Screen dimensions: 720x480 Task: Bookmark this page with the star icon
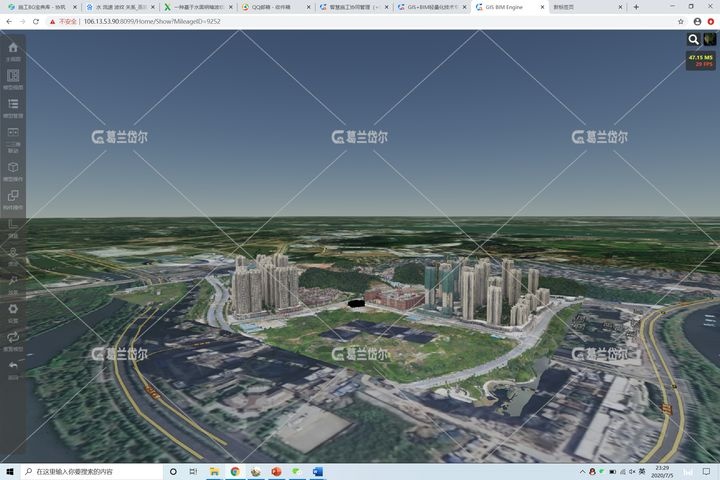tap(682, 21)
